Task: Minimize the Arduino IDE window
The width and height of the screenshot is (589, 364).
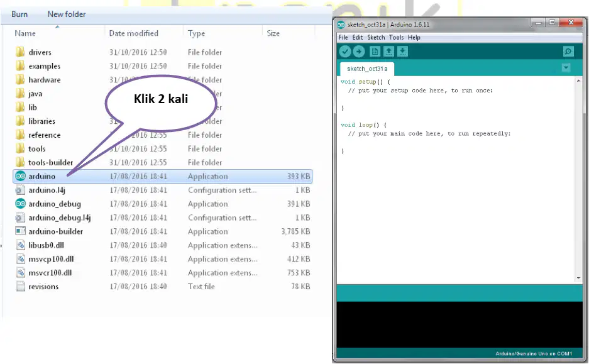Action: [x=538, y=23]
